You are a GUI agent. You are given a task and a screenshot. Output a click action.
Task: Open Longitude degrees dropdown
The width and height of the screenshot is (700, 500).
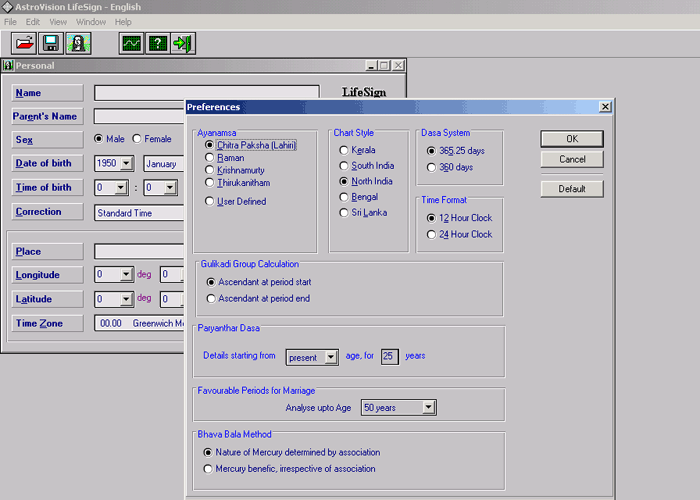[x=126, y=274]
